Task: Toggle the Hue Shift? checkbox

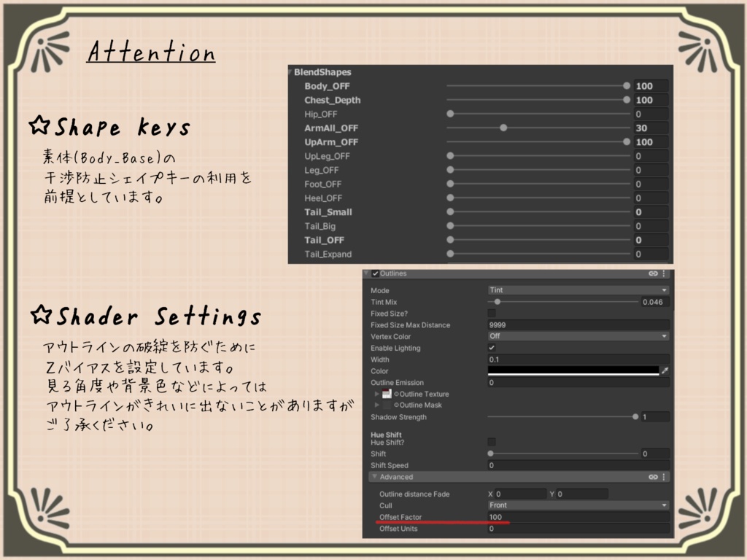Action: 492,442
